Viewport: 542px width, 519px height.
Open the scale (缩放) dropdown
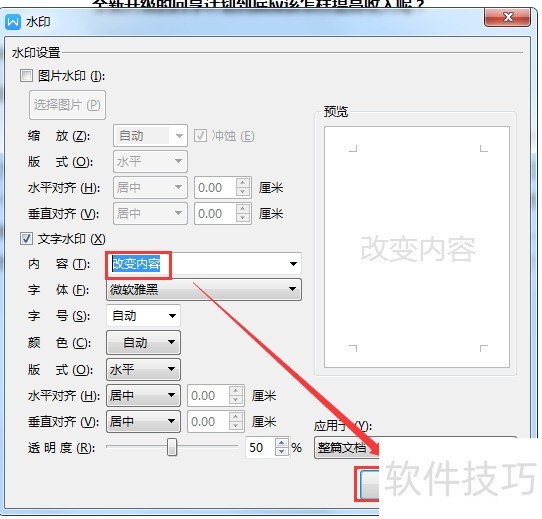[x=150, y=136]
